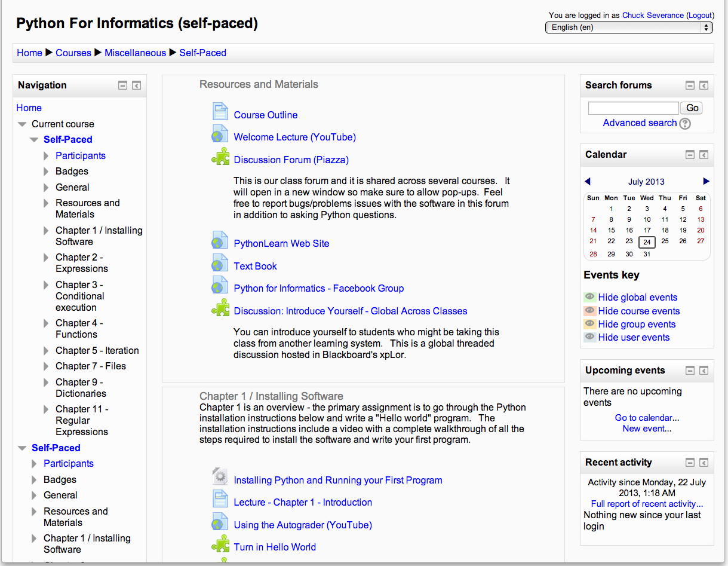Toggle the group events eye icon

coord(589,324)
